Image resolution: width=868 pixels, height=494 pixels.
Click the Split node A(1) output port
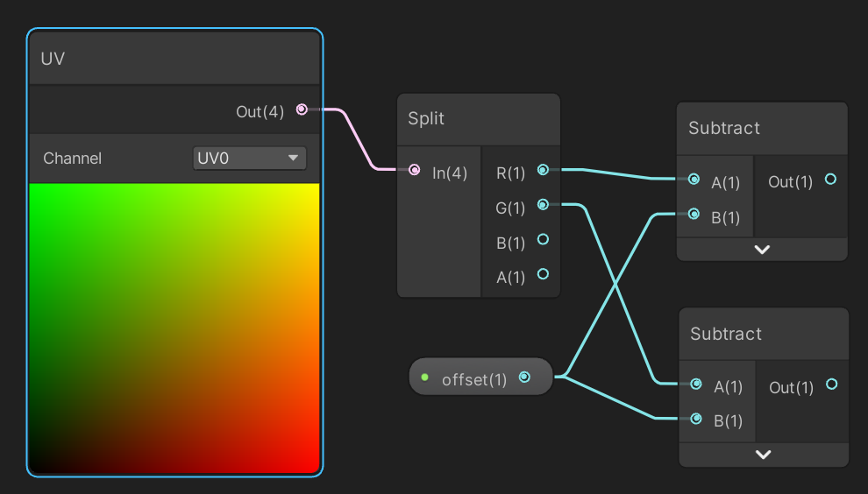[543, 274]
